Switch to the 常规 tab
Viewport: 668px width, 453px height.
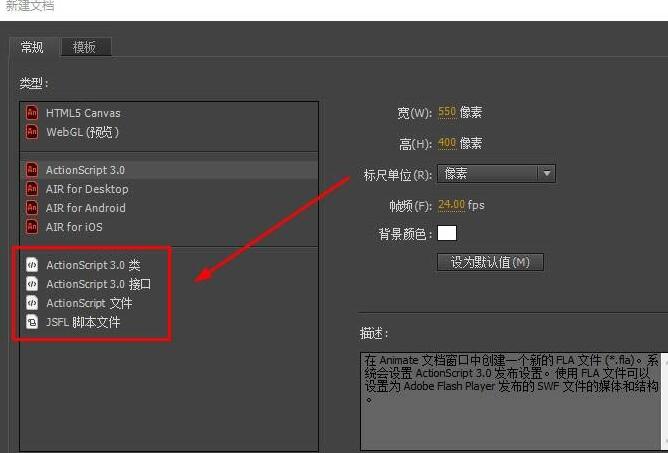(x=32, y=47)
